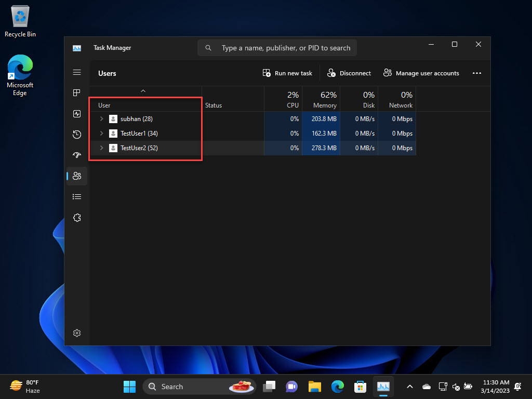Select the Microsoft Edge desktop shortcut
This screenshot has height=399, width=532.
click(20, 75)
